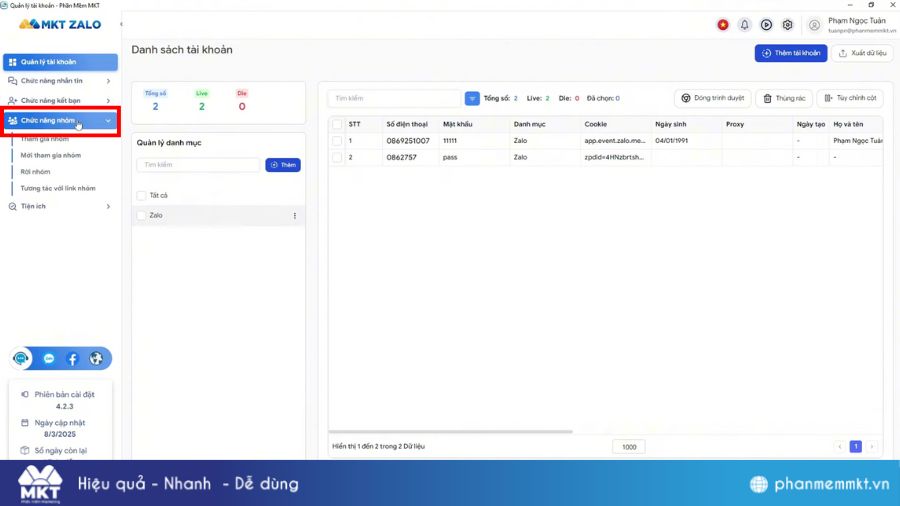This screenshot has height=506, width=900.
Task: Click the Ngày sinh column header
Action: pyautogui.click(x=670, y=124)
